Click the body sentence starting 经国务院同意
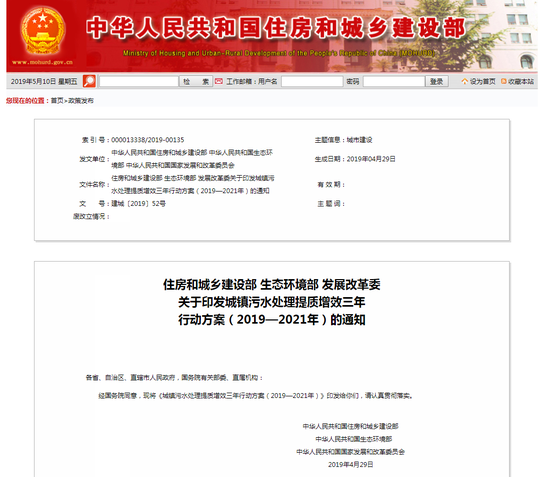The width and height of the screenshot is (550, 477). click(256, 396)
